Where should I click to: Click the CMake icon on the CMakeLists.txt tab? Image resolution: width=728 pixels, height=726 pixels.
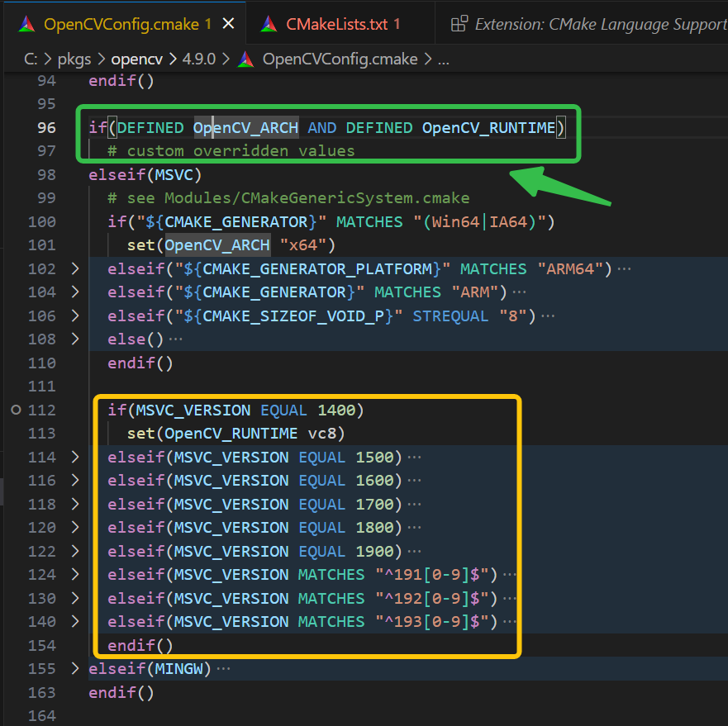tap(268, 23)
